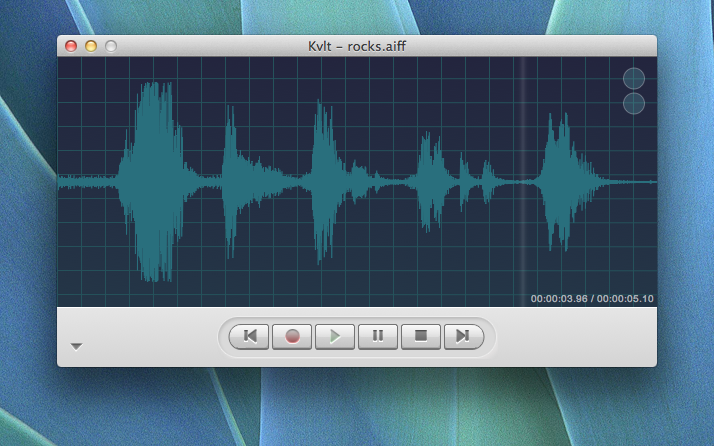Click the grey zoom button in the title bar
This screenshot has height=446, width=714.
point(111,46)
